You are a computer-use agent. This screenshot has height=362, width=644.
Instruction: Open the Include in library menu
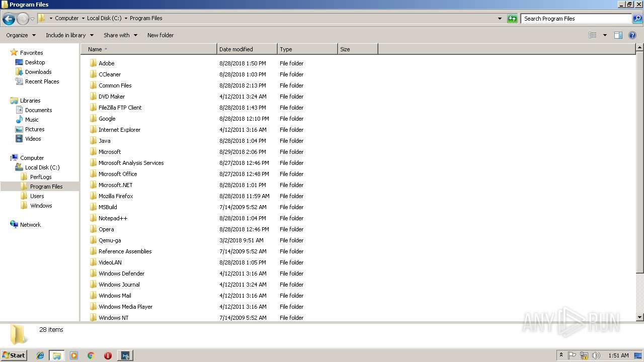pyautogui.click(x=69, y=35)
